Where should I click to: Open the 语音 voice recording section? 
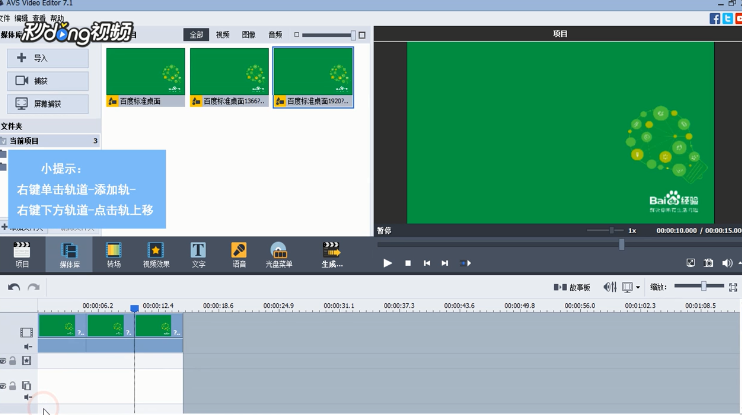[239, 255]
